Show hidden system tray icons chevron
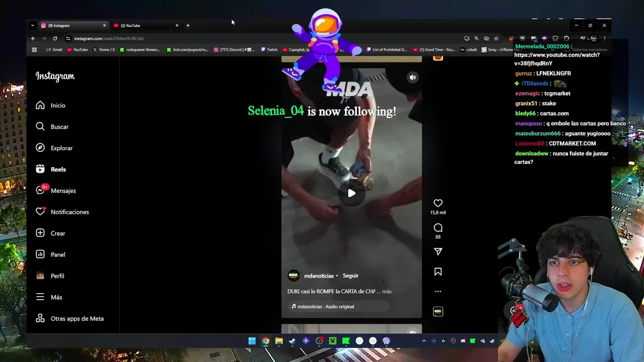644x362 pixels. pyautogui.click(x=424, y=341)
